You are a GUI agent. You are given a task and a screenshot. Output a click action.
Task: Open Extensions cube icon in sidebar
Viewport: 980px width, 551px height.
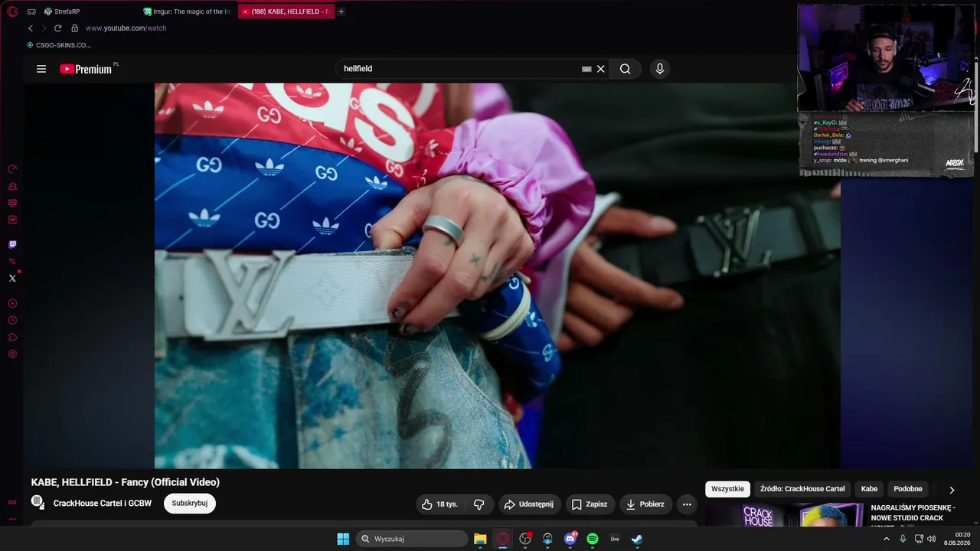click(x=12, y=337)
